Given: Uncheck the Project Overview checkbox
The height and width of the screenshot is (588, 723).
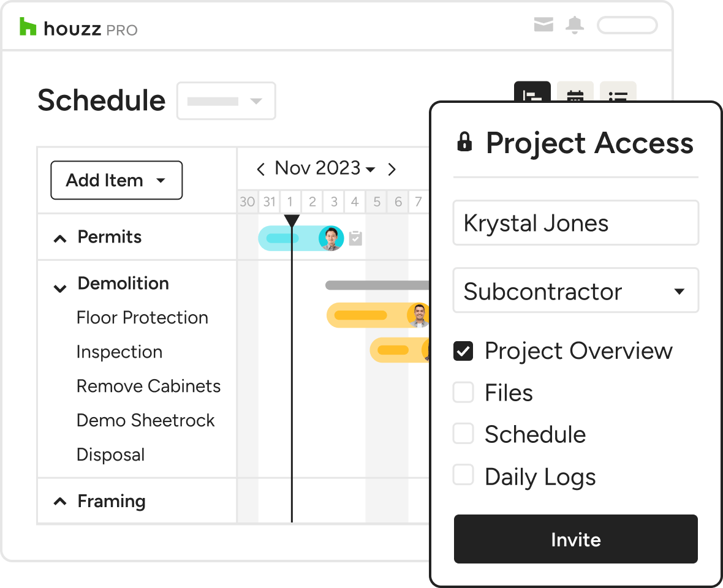Looking at the screenshot, I should pos(463,351).
